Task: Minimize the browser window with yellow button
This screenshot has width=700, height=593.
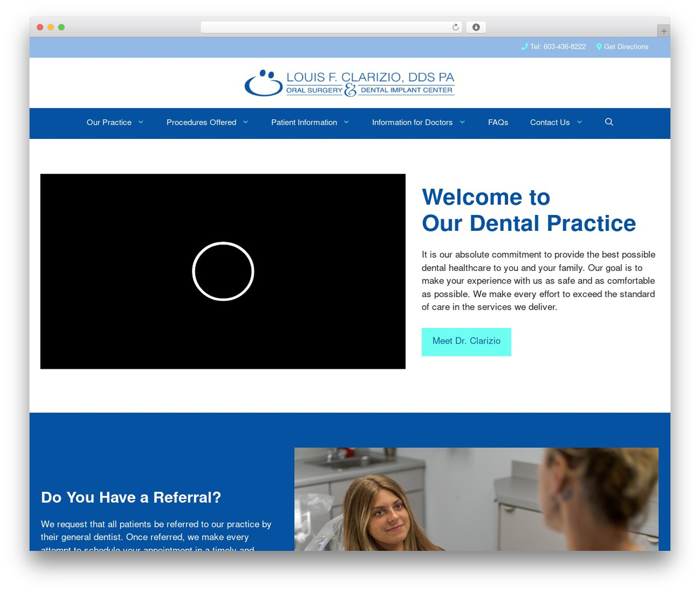Action: click(51, 27)
